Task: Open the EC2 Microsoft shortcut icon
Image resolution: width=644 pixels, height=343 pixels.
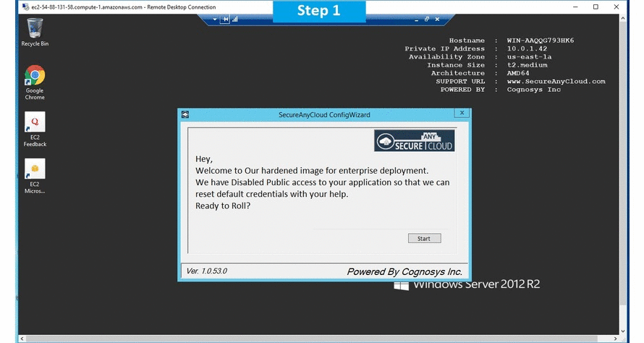Action: click(x=35, y=169)
